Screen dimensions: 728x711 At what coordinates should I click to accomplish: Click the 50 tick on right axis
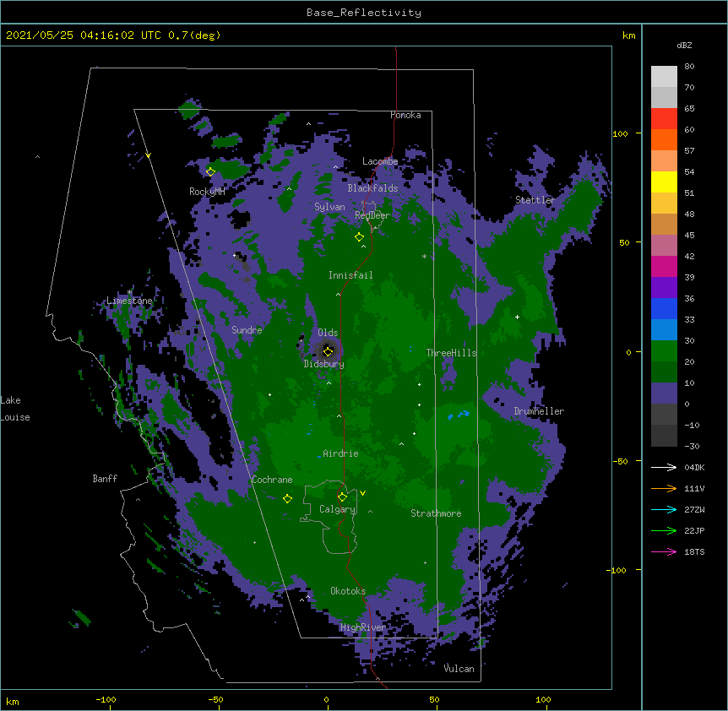click(624, 242)
